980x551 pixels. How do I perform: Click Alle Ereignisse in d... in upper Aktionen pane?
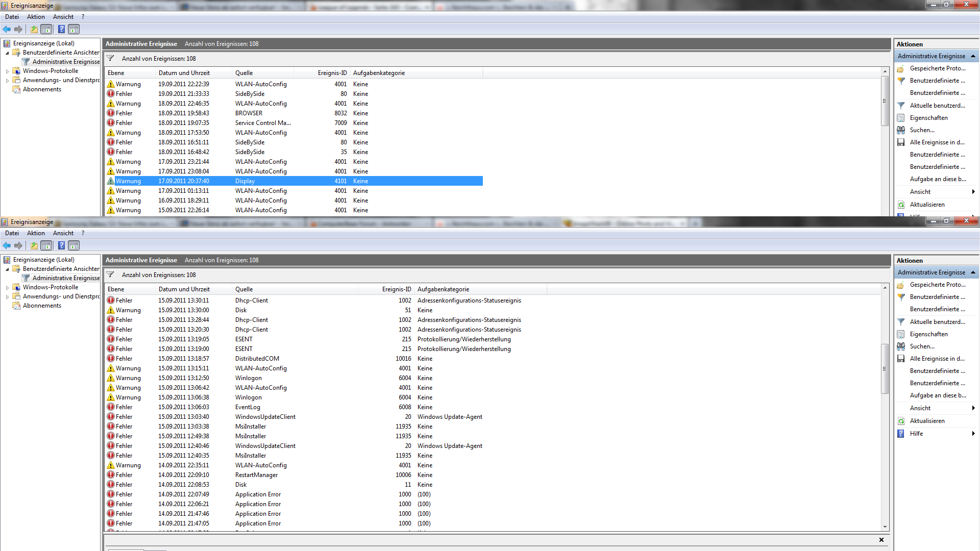pyautogui.click(x=937, y=142)
